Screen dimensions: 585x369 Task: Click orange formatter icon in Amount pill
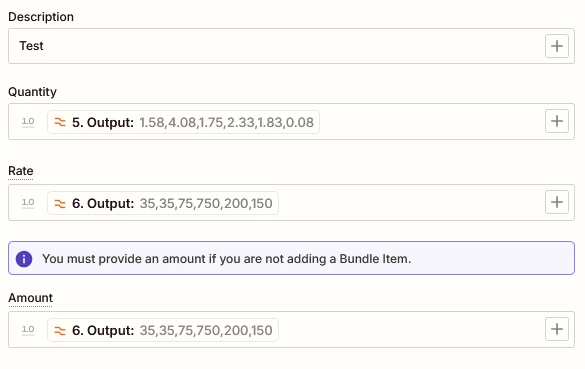click(60, 331)
